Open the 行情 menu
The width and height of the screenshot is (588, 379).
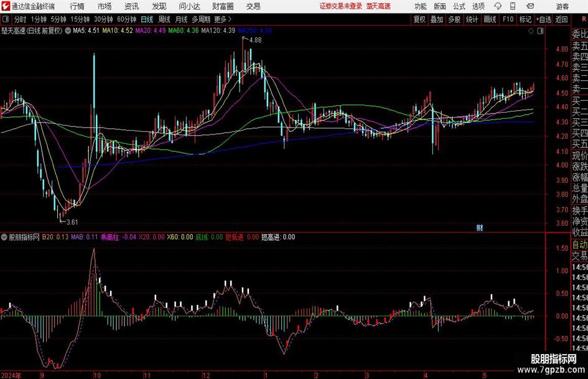pos(77,6)
